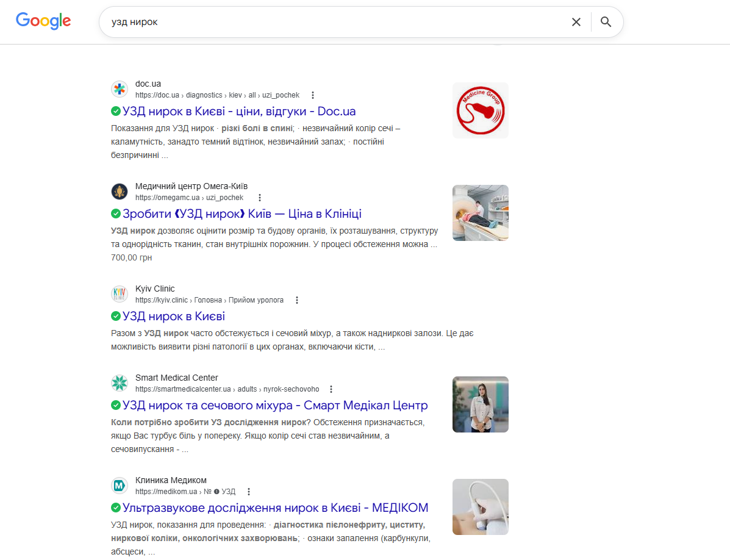Click the kyiv.clinic breadcrumb URL
The height and width of the screenshot is (560, 730).
click(210, 300)
